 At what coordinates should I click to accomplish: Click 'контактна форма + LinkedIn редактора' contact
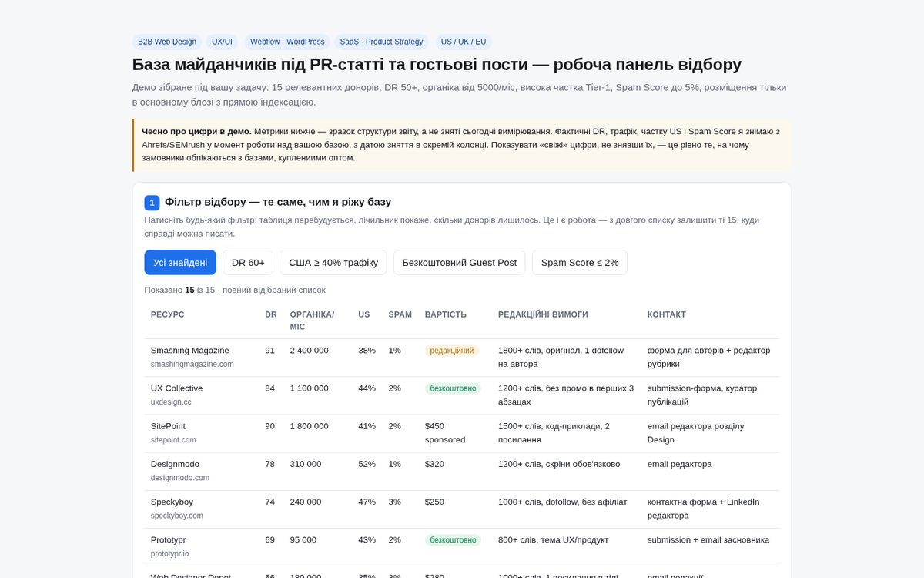pos(703,509)
